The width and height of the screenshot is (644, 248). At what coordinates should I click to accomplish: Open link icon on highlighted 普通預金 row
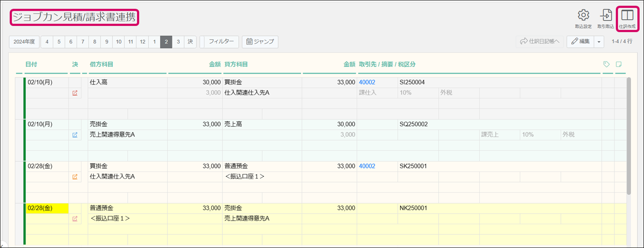point(75,219)
